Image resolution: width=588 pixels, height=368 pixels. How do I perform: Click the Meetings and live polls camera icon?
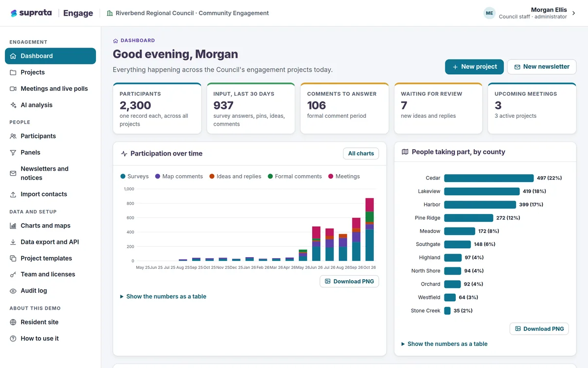point(13,89)
